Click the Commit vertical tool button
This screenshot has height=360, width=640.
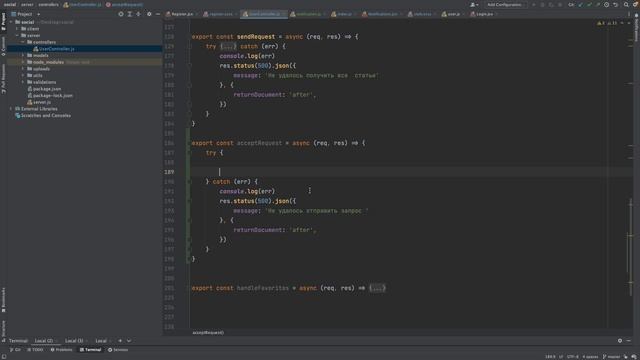click(x=3, y=46)
